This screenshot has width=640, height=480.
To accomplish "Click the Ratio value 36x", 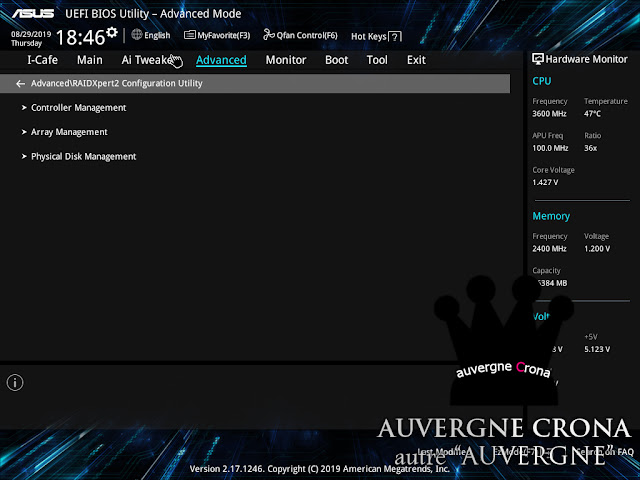I will [590, 148].
